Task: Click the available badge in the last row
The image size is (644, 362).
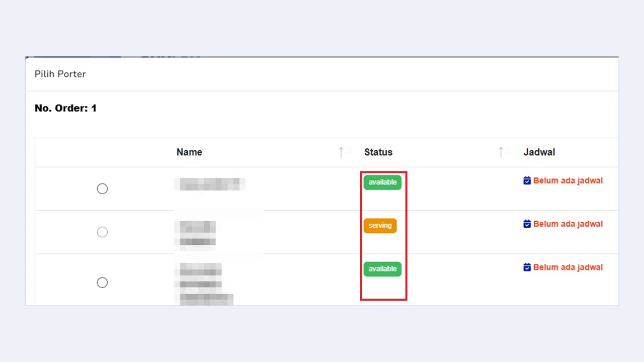Action: point(382,269)
